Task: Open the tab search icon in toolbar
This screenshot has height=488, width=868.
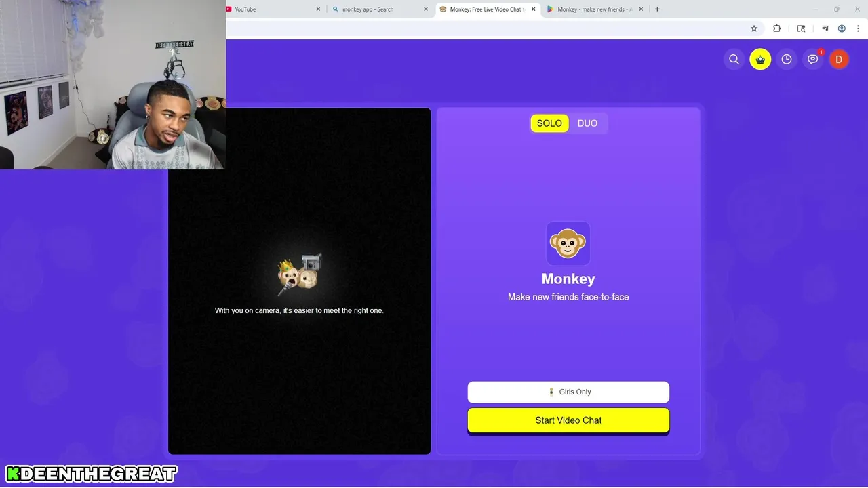Action: pyautogui.click(x=801, y=28)
